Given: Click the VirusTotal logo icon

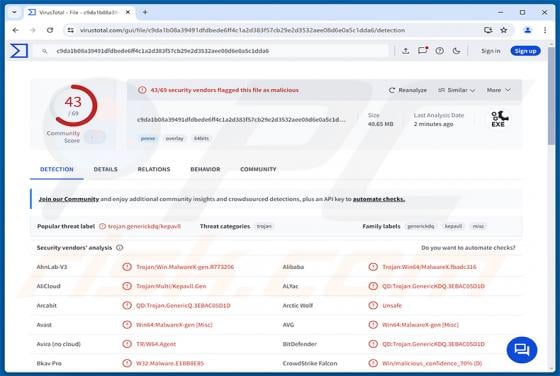Looking at the screenshot, I should 19,51.
